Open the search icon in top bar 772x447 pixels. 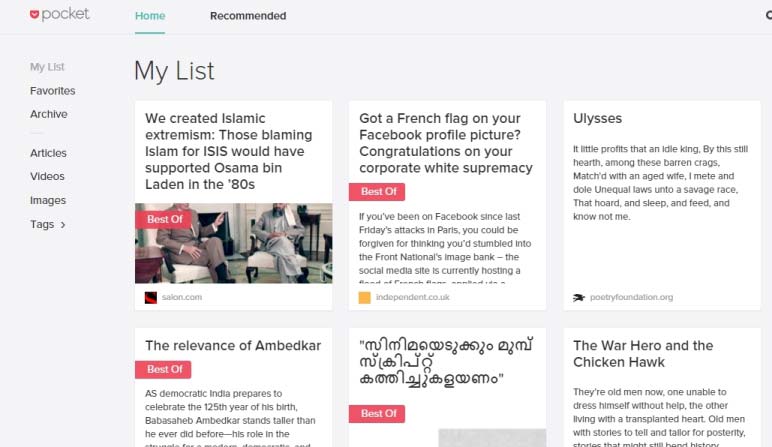tap(769, 15)
